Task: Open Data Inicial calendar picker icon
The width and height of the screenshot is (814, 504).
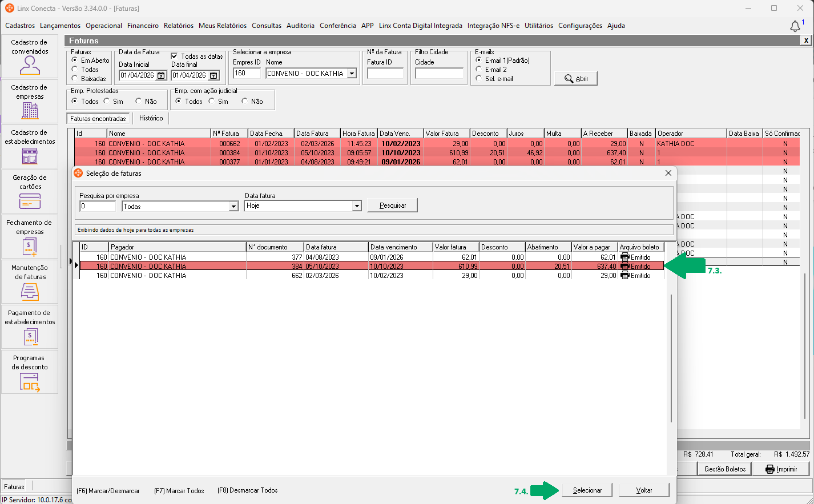Action: coord(161,75)
